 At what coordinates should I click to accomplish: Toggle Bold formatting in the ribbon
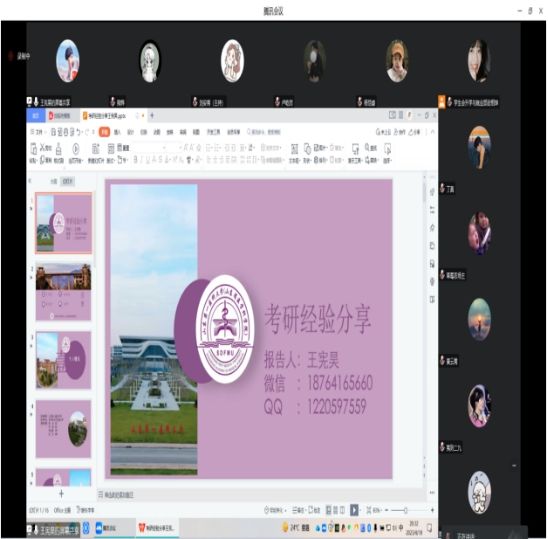click(x=136, y=160)
